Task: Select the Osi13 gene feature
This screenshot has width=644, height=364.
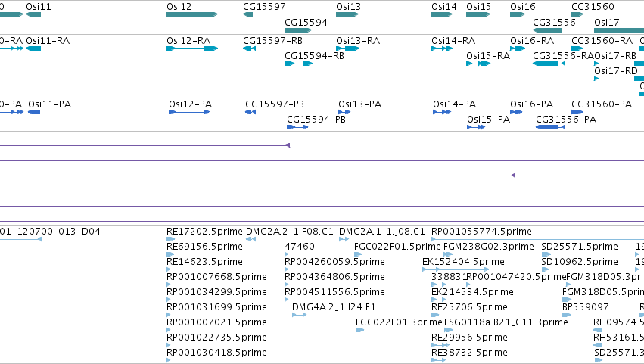Action: tap(347, 14)
